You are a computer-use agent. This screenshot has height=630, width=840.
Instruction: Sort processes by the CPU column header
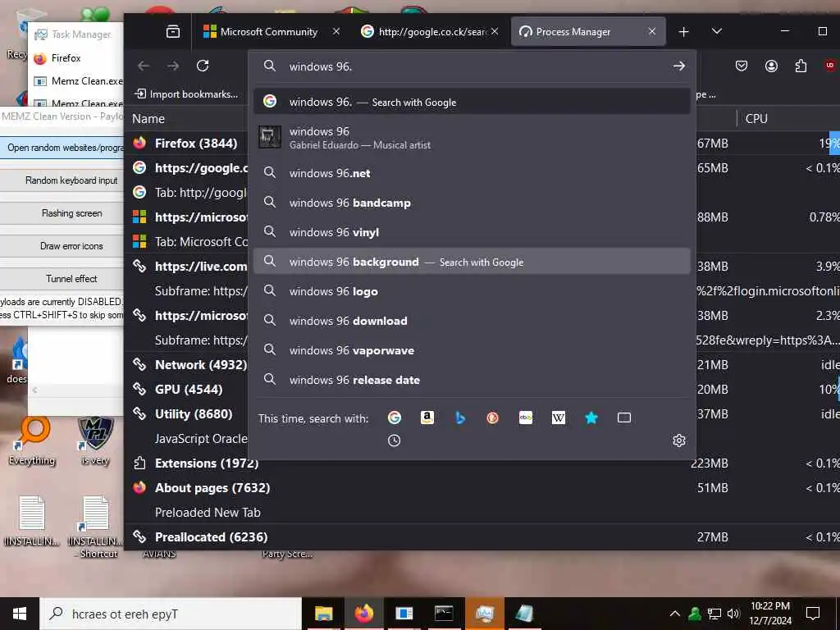(x=756, y=118)
